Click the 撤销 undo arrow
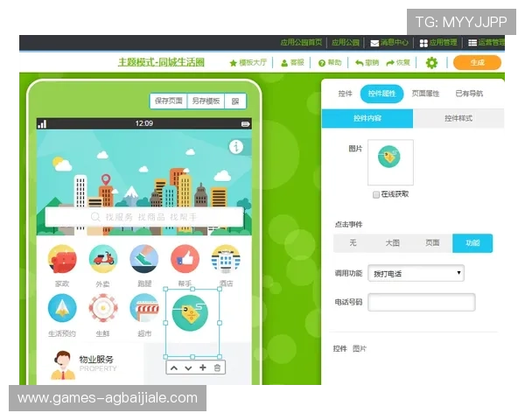This screenshot has width=525, height=420. point(367,63)
